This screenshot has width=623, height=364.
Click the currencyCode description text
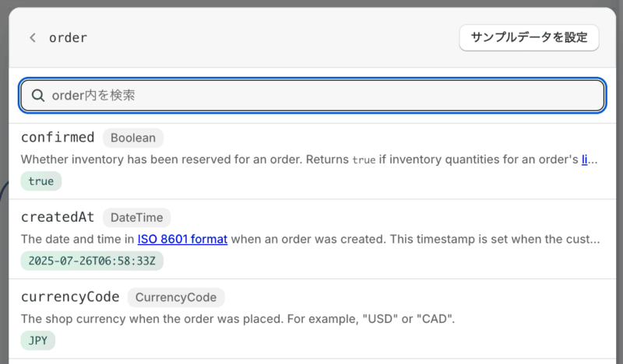pyautogui.click(x=238, y=319)
